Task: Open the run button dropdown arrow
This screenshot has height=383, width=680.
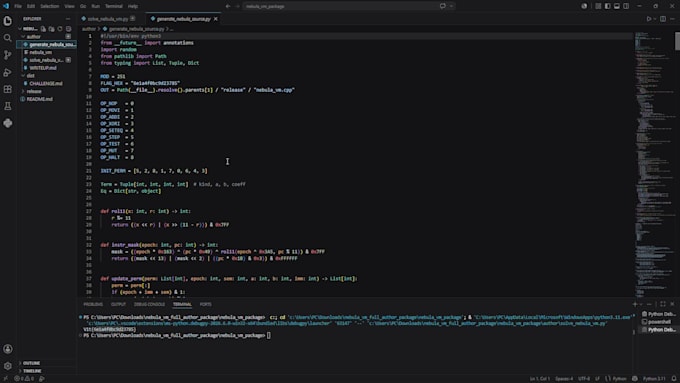Action: click(654, 19)
